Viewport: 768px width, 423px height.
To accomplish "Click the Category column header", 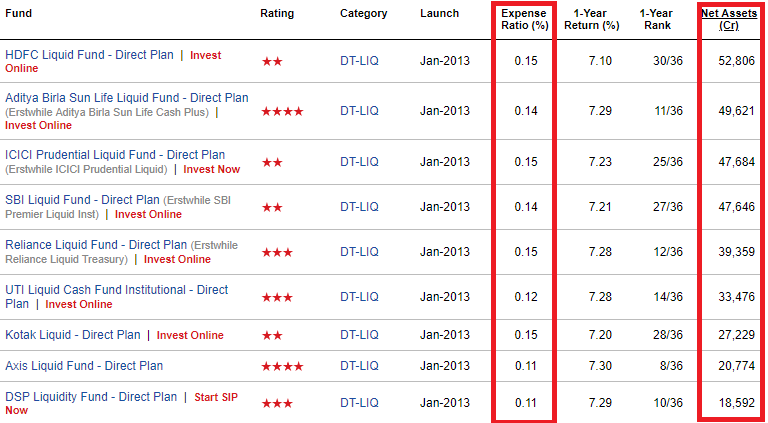I will (x=363, y=14).
